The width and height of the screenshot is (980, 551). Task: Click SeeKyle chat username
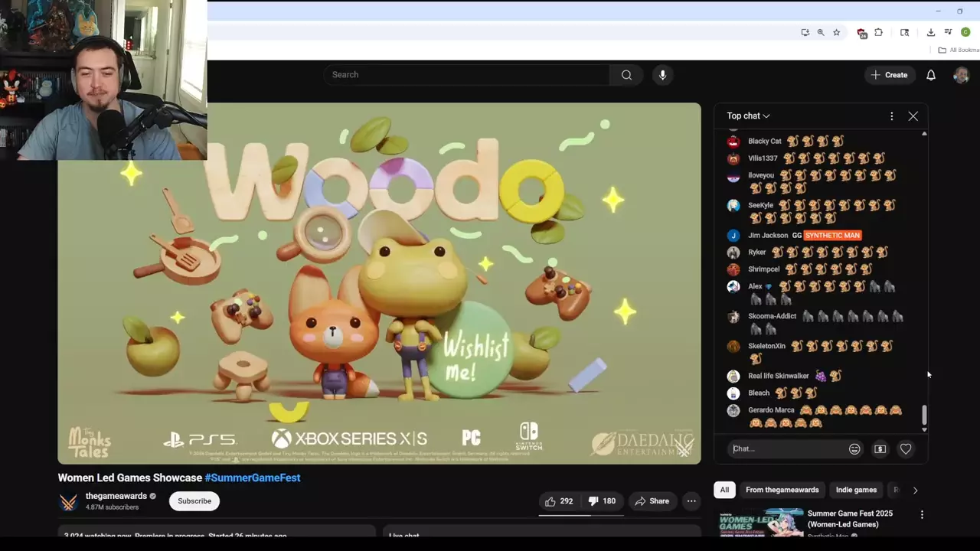pyautogui.click(x=760, y=205)
